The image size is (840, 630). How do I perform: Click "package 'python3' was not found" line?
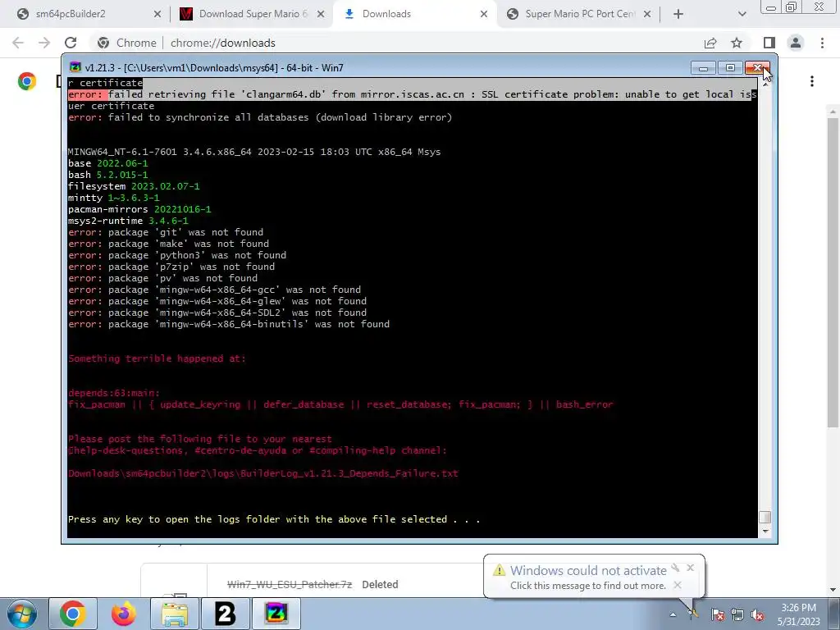pos(177,256)
